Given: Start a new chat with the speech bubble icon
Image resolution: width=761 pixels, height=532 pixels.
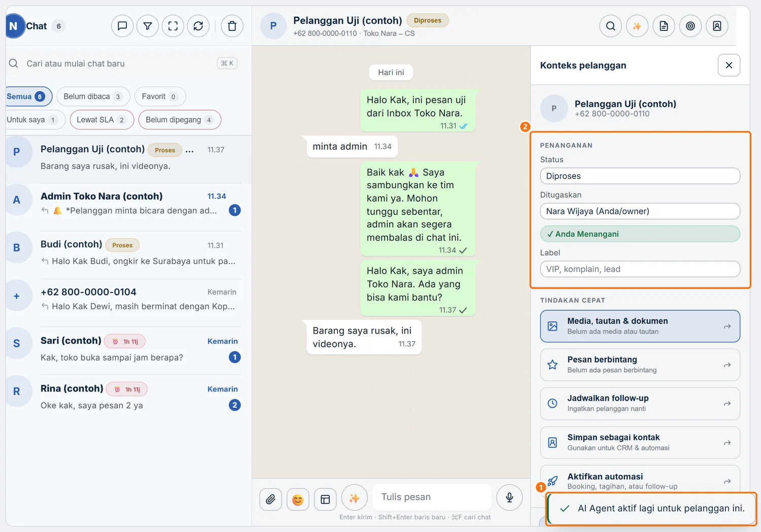Looking at the screenshot, I should pos(122,26).
